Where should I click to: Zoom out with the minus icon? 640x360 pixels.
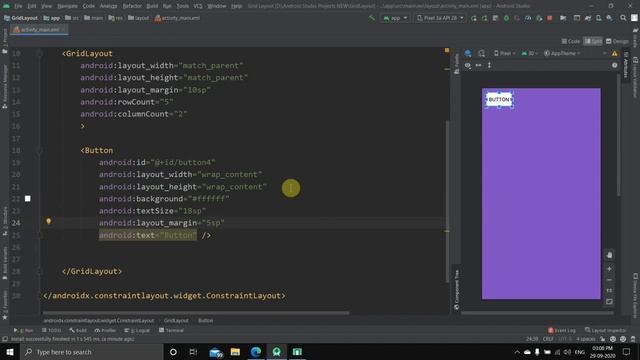(609, 280)
